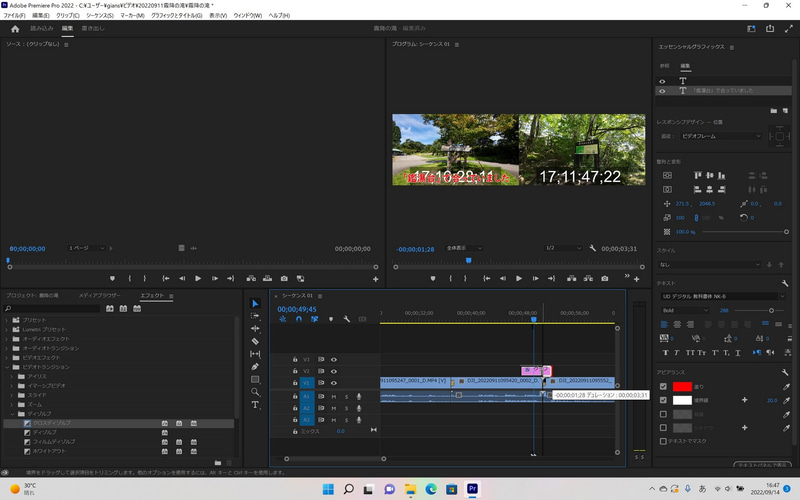Open the Program monitor settings wrench
Viewport: 800px width, 500px height.
coord(592,248)
